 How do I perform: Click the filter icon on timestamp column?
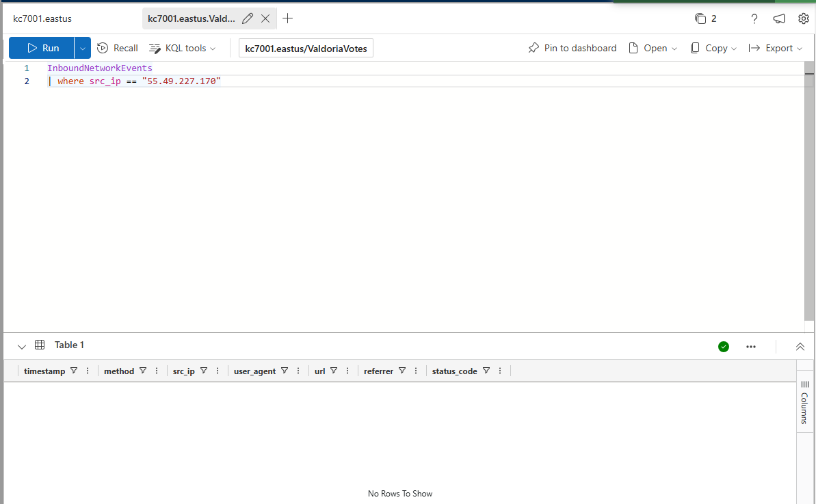click(x=74, y=371)
